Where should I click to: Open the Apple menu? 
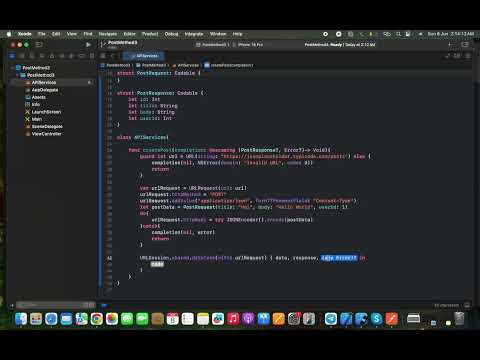pyautogui.click(x=9, y=34)
